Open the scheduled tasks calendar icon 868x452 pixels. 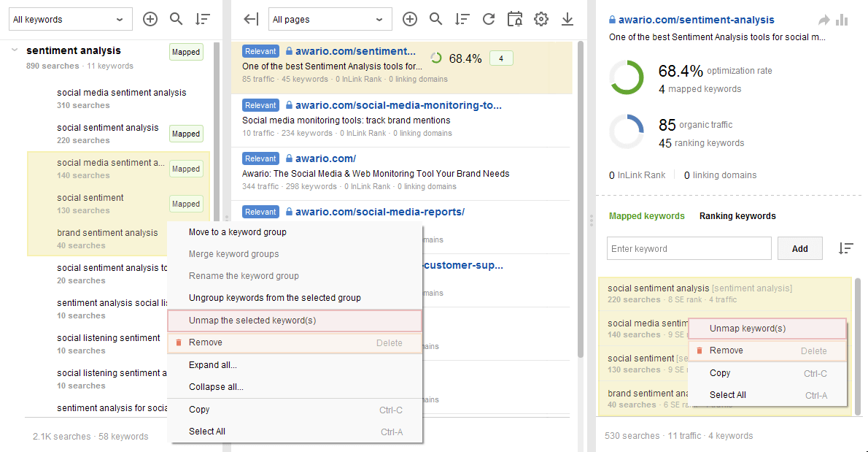(515, 20)
